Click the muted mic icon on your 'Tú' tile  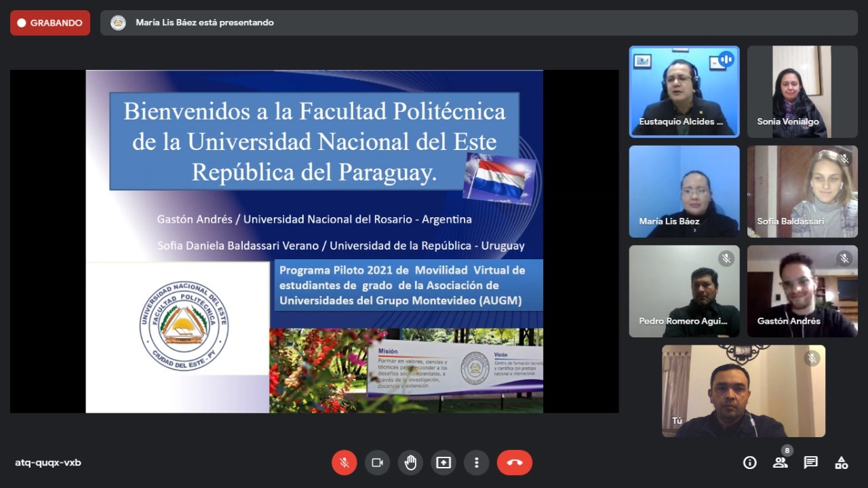click(812, 358)
